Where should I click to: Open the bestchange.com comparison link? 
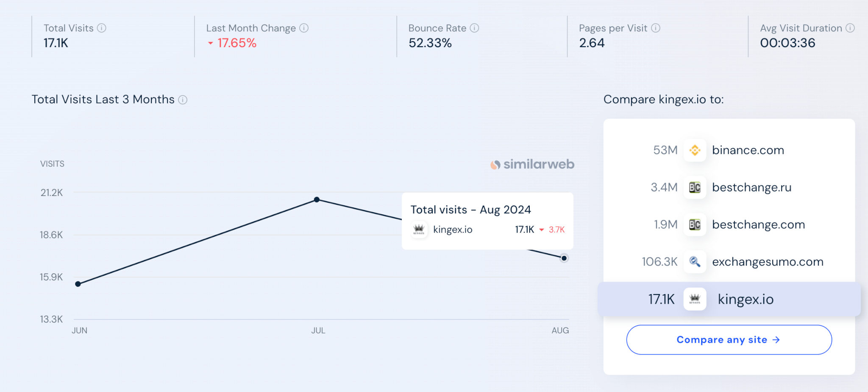[758, 225]
